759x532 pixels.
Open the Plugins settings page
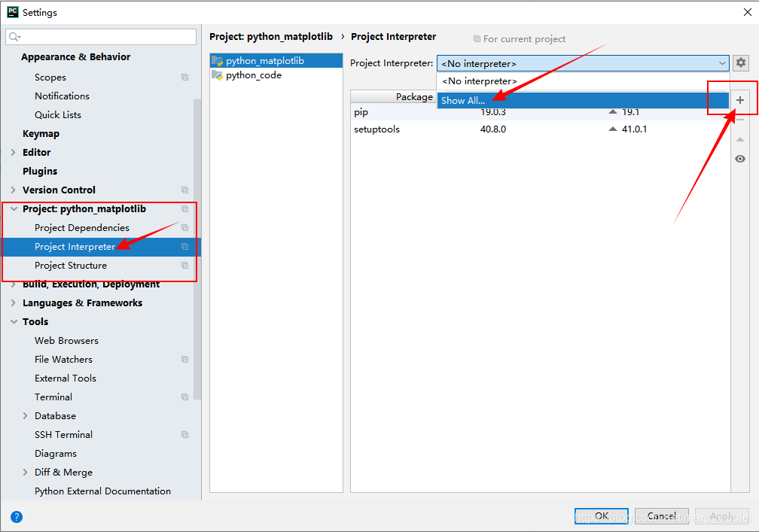pyautogui.click(x=40, y=172)
